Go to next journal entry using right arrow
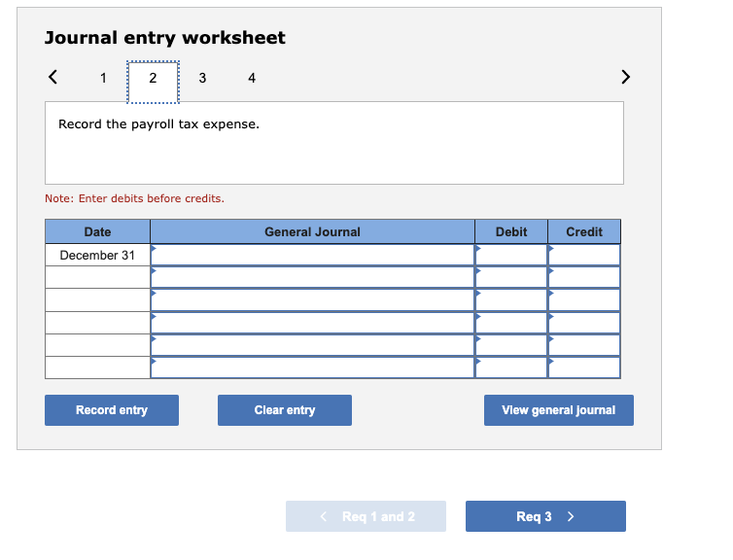The width and height of the screenshot is (733, 560). (625, 77)
